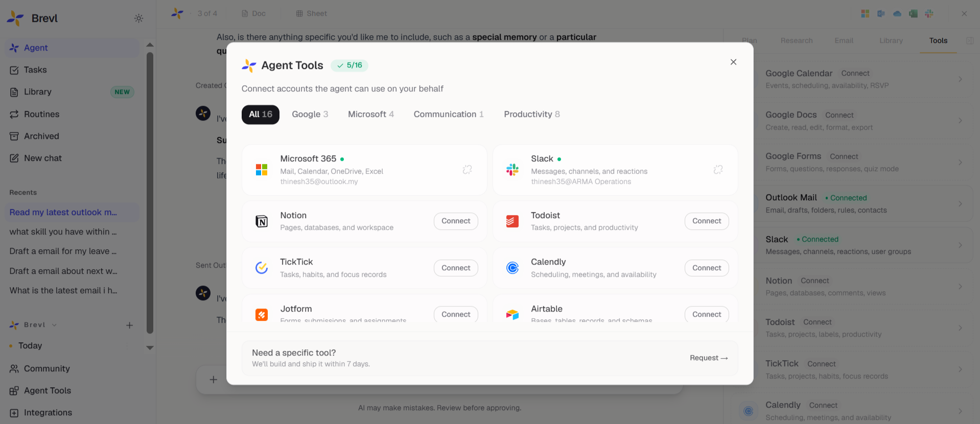The height and width of the screenshot is (424, 980).
Task: Click the Todoist logo icon
Action: pos(512,221)
